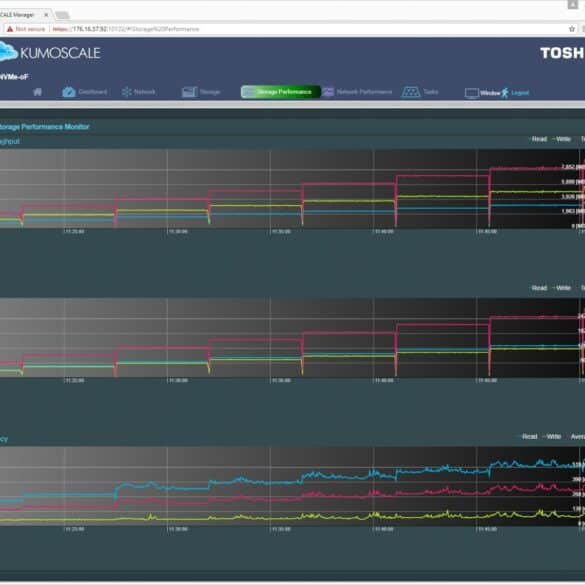Toggle Write series in middle chart legend
The height and width of the screenshot is (585, 585).
click(561, 288)
